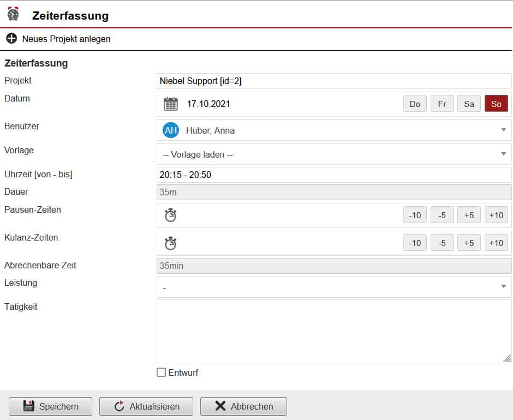Enable the Entwurf checkbox
The width and height of the screenshot is (513, 420).
[161, 373]
